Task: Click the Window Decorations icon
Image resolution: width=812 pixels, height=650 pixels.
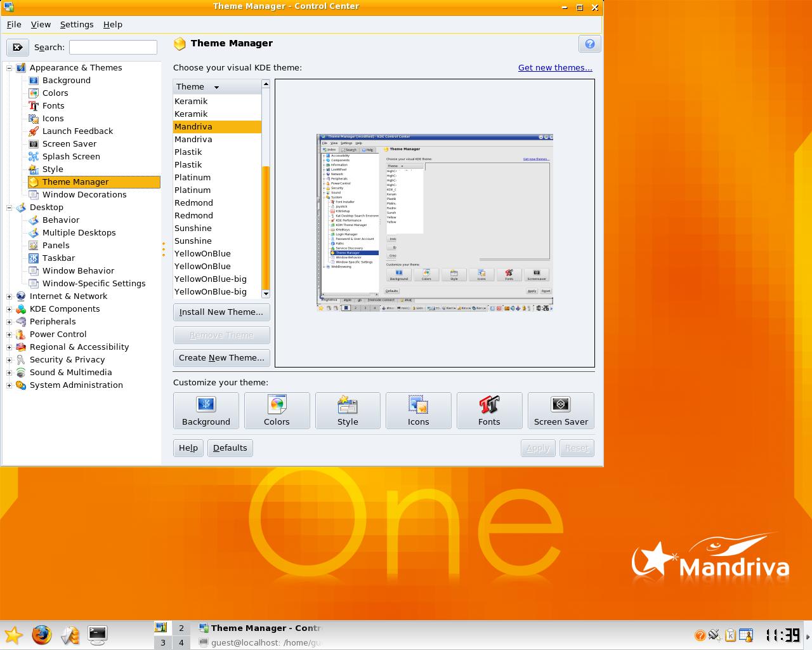Action: [x=34, y=195]
